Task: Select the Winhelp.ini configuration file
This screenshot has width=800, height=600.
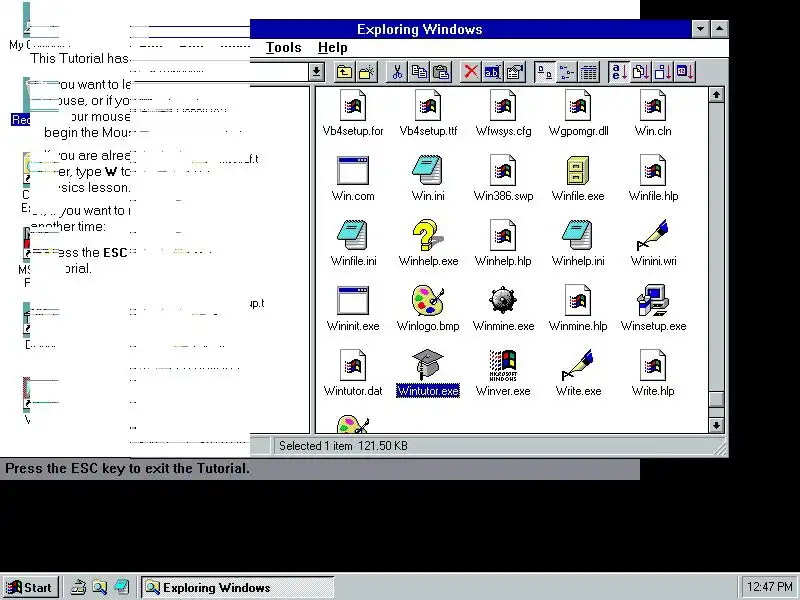Action: [x=578, y=244]
